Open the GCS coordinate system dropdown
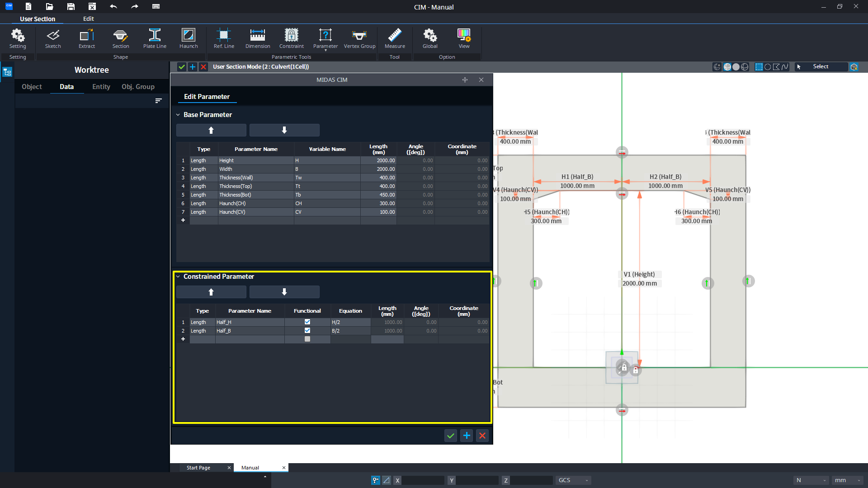Screen dimensions: 868x488 573,480
